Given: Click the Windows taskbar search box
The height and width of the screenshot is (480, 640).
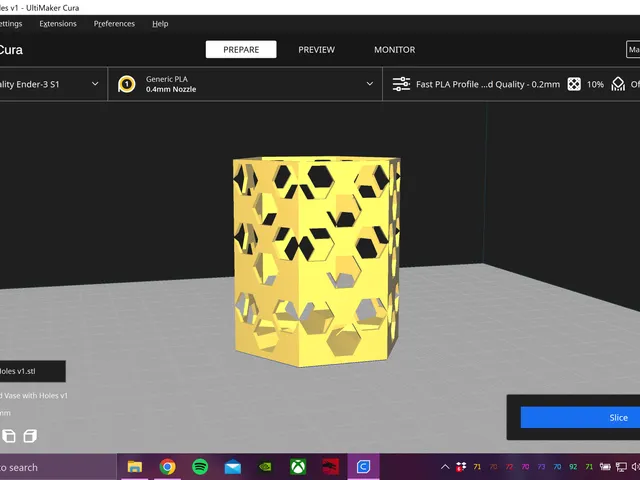Looking at the screenshot, I should (x=58, y=467).
